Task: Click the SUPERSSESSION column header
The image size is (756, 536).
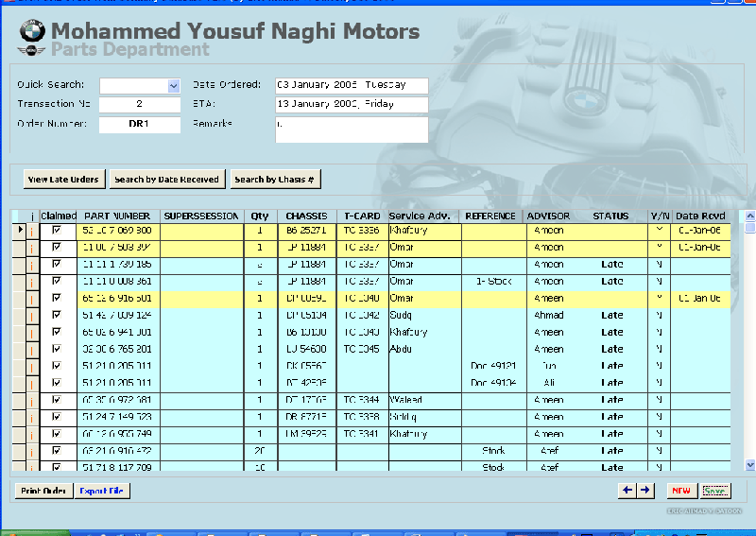Action: pyautogui.click(x=201, y=216)
